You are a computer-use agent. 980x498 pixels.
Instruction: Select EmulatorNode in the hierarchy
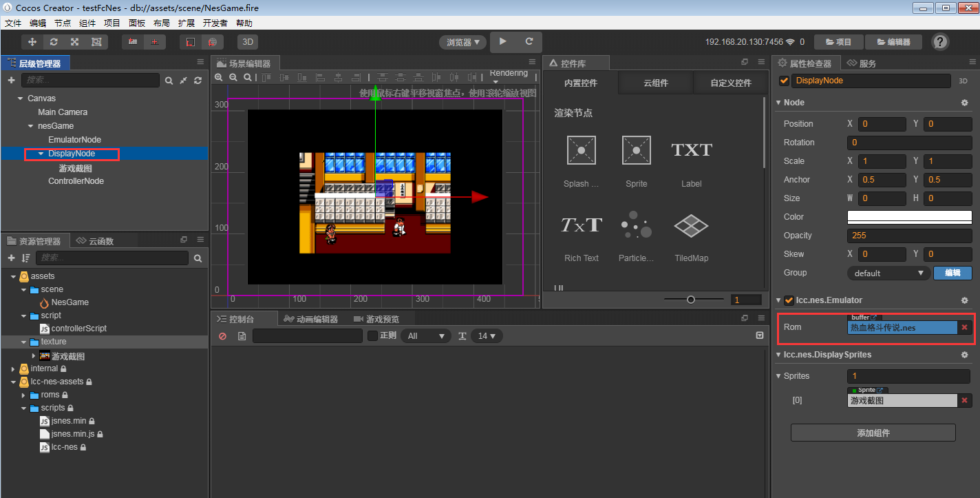(74, 140)
